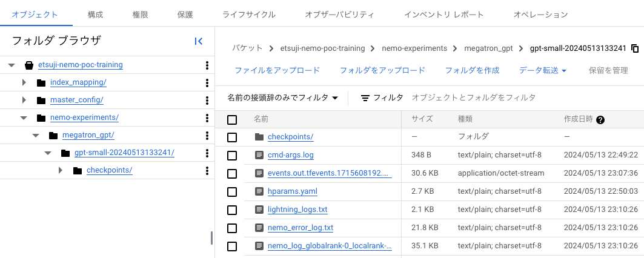Viewport: 644px width, 258px height.
Task: Collapse the folder browser panel
Action: [x=199, y=41]
